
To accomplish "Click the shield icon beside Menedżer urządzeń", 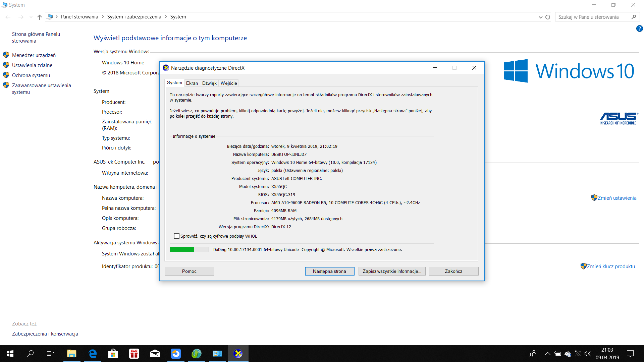I will 6,55.
